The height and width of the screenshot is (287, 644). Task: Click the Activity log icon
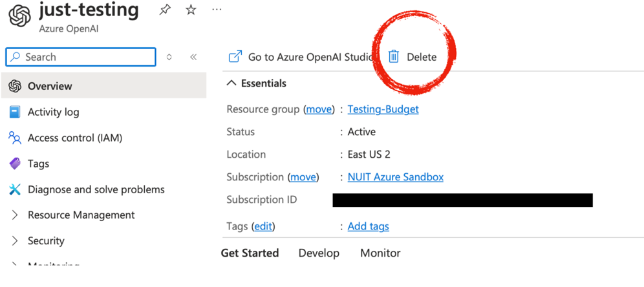click(x=15, y=112)
